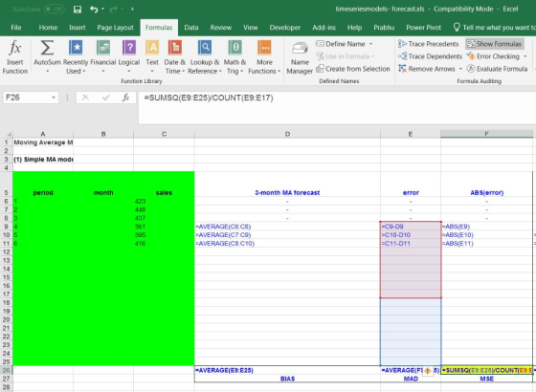Click Remove Arrows
The height and width of the screenshot is (392, 536).
pyautogui.click(x=427, y=69)
